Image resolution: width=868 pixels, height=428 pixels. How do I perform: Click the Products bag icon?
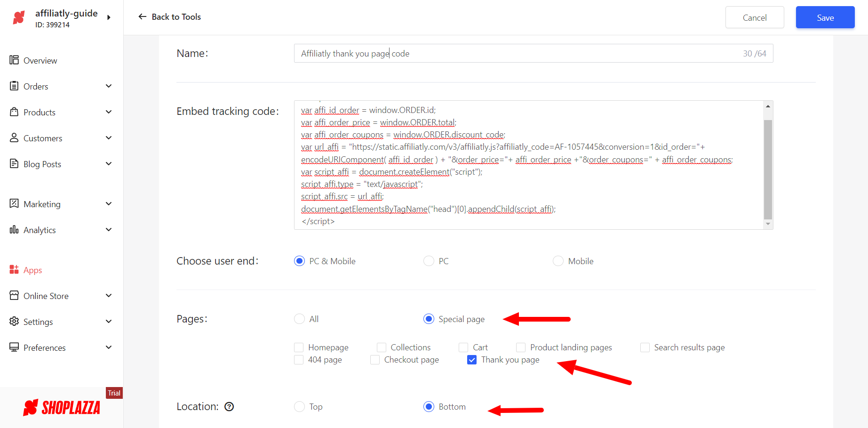click(14, 112)
